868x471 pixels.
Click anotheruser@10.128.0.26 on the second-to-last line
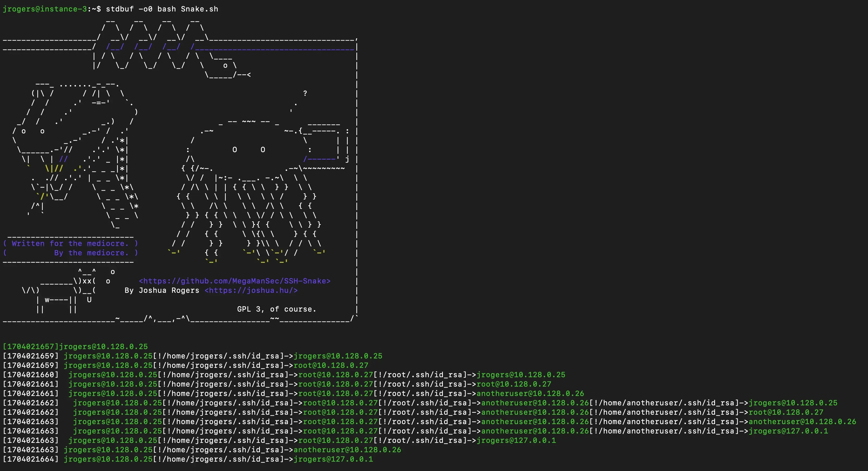coord(347,450)
